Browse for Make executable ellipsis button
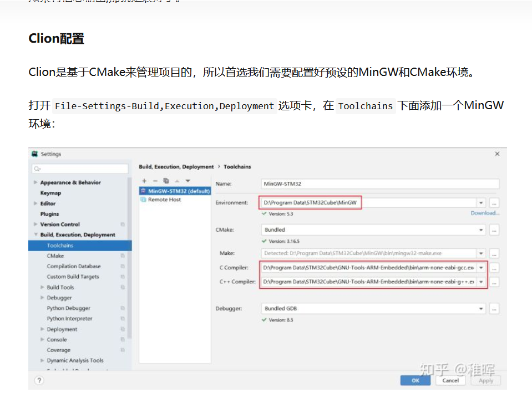 tap(494, 253)
